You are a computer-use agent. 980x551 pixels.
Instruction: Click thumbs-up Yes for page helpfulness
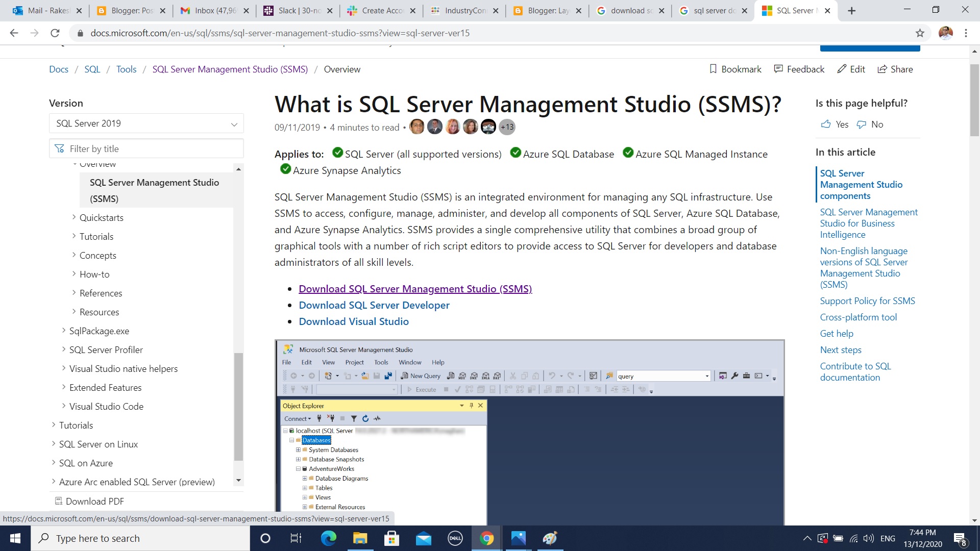827,124
